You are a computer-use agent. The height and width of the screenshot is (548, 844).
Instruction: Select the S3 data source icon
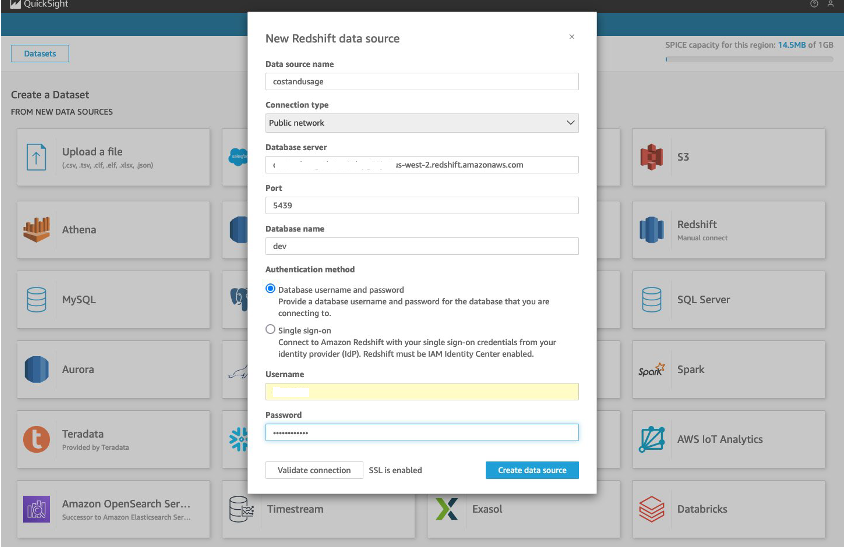651,157
